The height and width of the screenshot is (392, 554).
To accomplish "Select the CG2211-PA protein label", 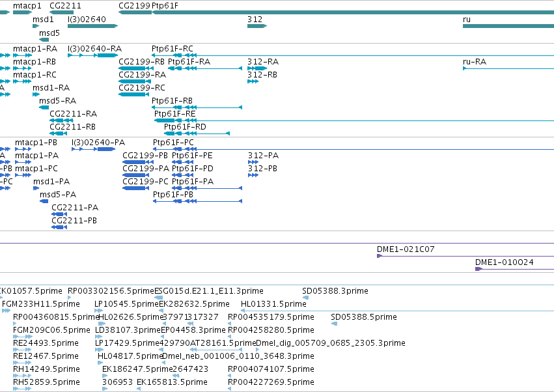I will [75, 208].
